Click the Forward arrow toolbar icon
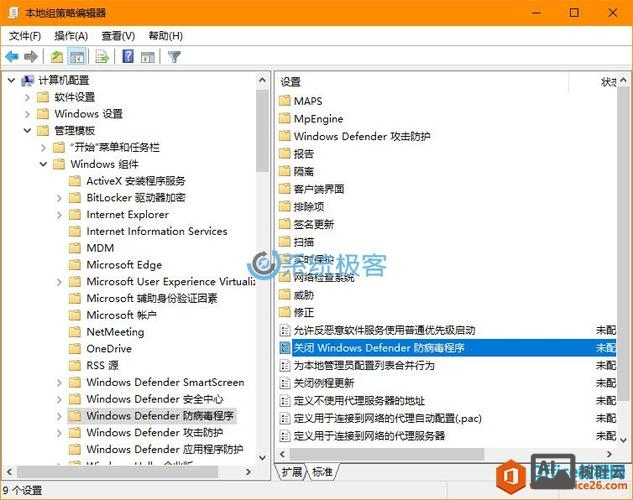The image size is (633, 500). click(31, 57)
